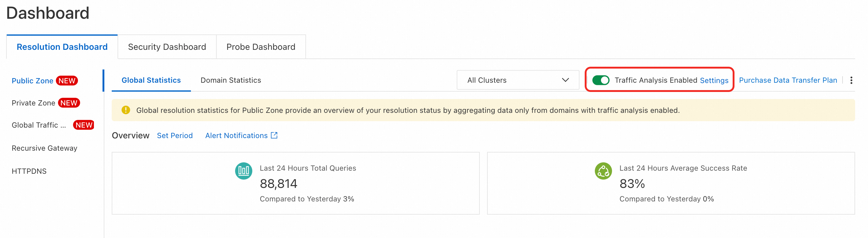
Task: Click the Set Period link
Action: click(x=175, y=135)
